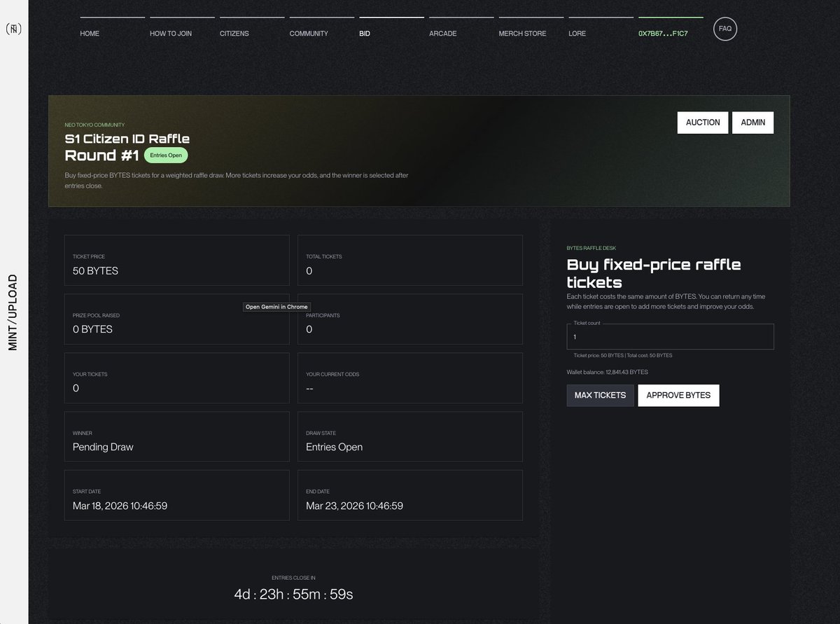
Task: Click the 'Pending Draw' winner value
Action: (x=103, y=447)
